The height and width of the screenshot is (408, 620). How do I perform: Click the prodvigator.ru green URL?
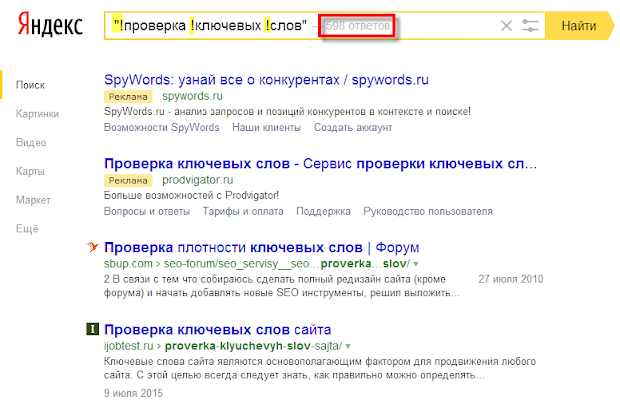(x=197, y=180)
